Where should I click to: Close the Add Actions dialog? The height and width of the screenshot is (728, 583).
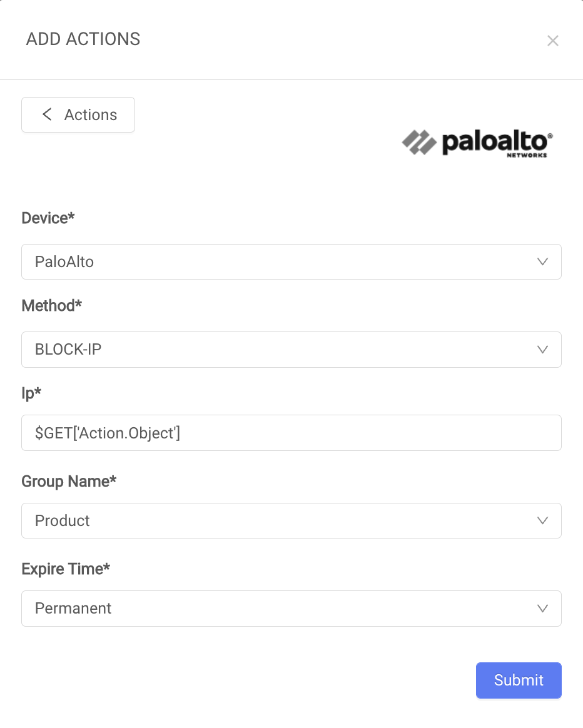552,41
